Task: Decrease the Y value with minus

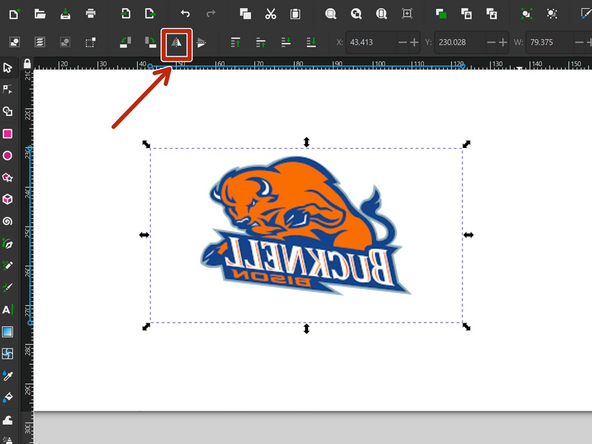Action: [x=491, y=42]
